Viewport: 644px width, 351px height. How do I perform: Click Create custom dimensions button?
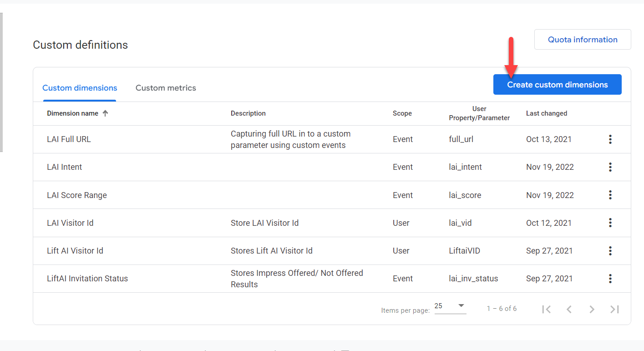click(x=558, y=85)
